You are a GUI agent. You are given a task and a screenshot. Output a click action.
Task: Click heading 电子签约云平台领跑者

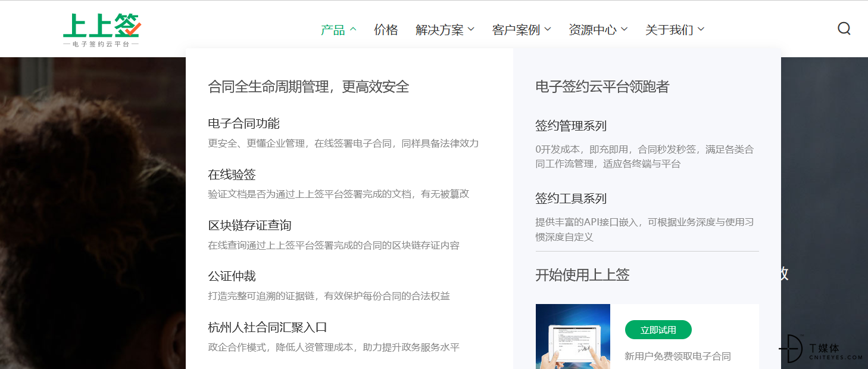pyautogui.click(x=602, y=86)
